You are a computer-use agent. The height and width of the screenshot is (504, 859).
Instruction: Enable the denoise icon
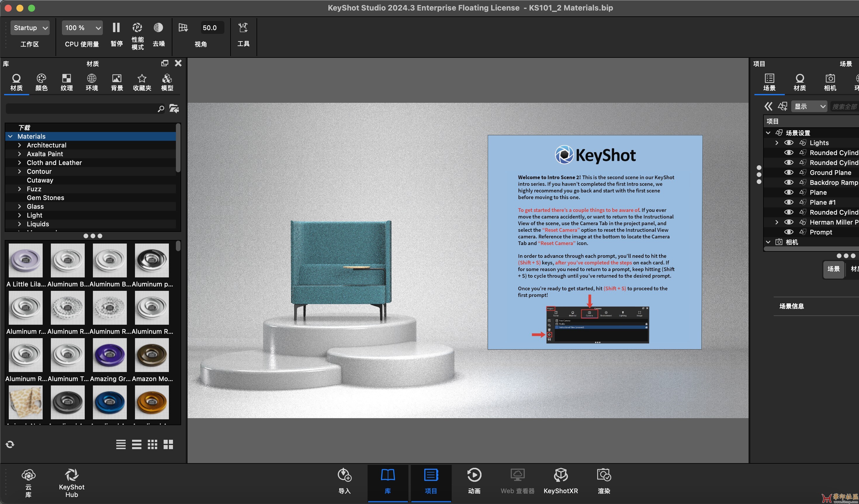(x=158, y=28)
